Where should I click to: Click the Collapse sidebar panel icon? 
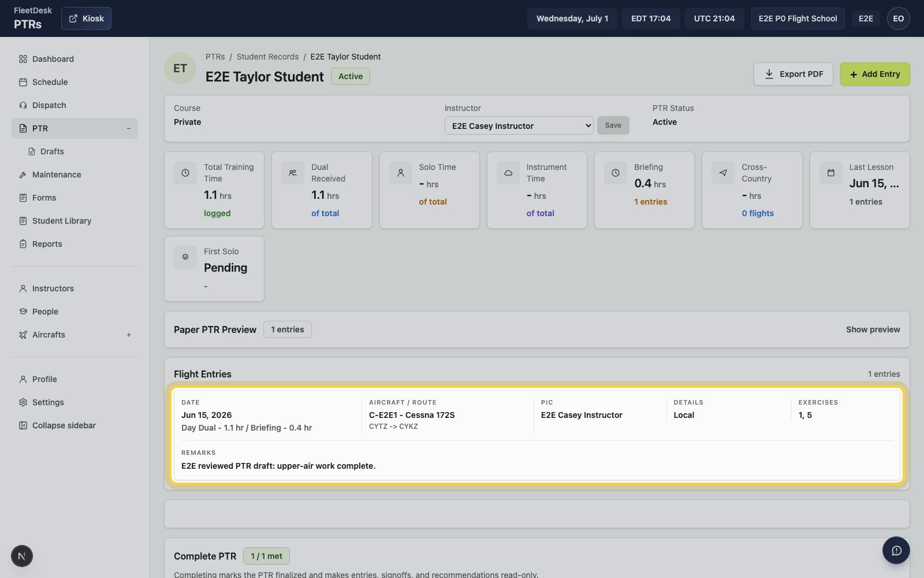pyautogui.click(x=23, y=425)
